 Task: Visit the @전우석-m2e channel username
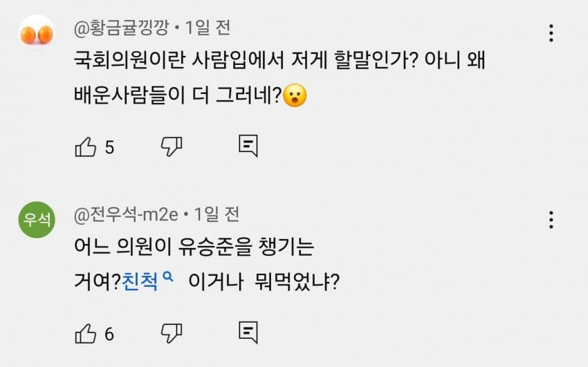point(127,214)
